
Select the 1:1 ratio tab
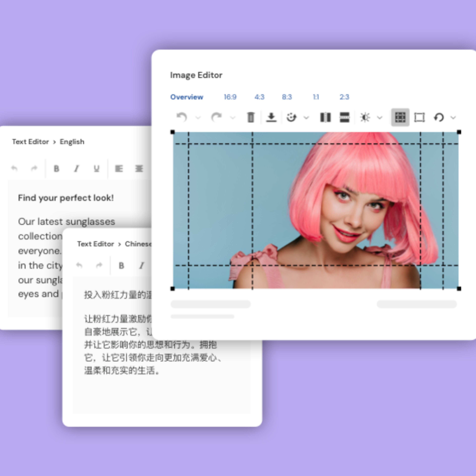316,97
